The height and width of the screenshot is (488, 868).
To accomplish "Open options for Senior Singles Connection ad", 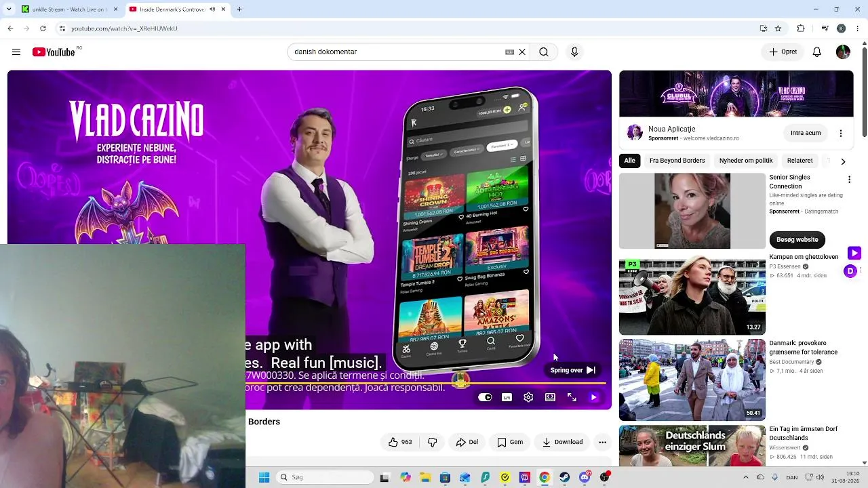I will (849, 180).
